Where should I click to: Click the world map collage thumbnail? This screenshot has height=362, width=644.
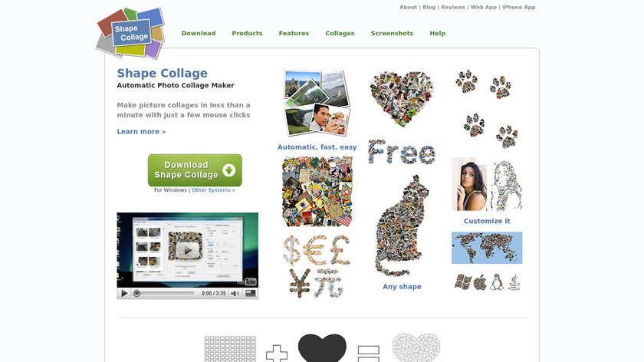coord(487,248)
